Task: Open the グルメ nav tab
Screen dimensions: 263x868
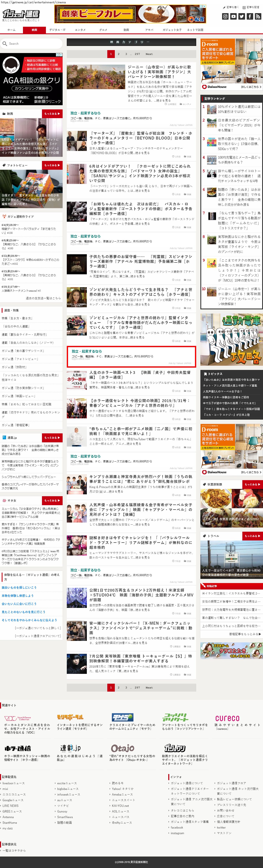Action: [x=103, y=30]
